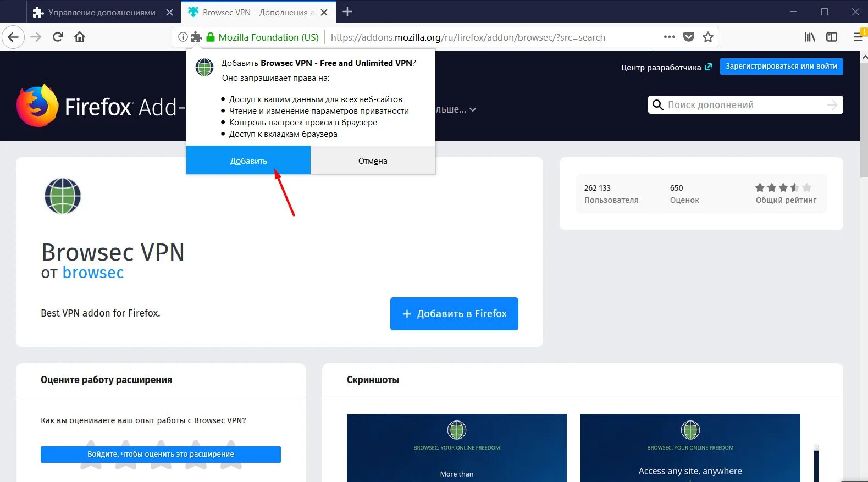
Task: Cancel installation with the Отмена button
Action: [373, 160]
